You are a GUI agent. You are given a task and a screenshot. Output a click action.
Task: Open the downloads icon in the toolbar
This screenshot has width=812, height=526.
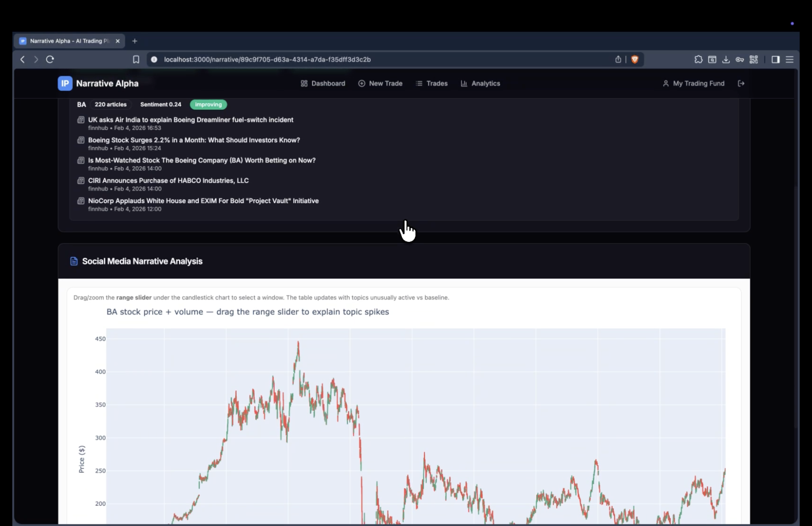tap(726, 59)
